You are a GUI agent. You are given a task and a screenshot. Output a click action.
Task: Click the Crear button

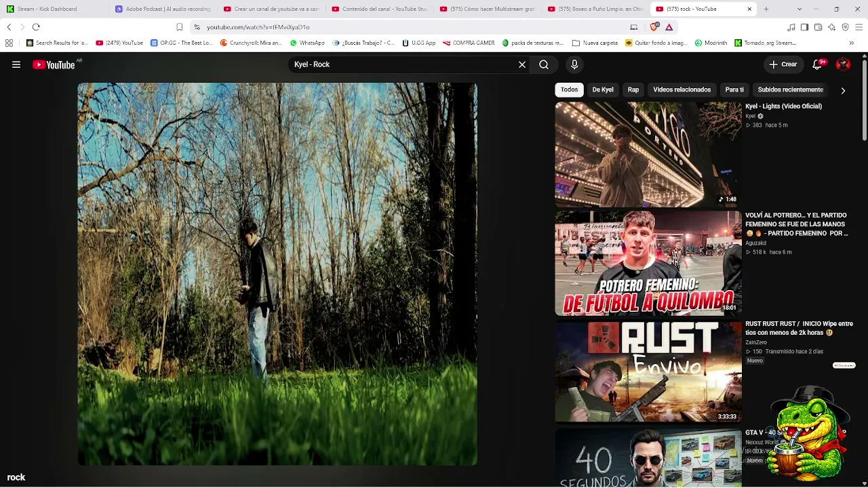pyautogui.click(x=783, y=64)
